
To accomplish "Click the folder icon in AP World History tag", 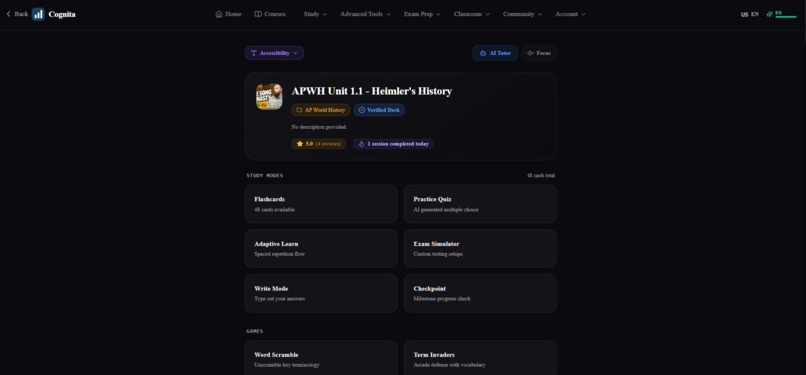I will point(299,110).
